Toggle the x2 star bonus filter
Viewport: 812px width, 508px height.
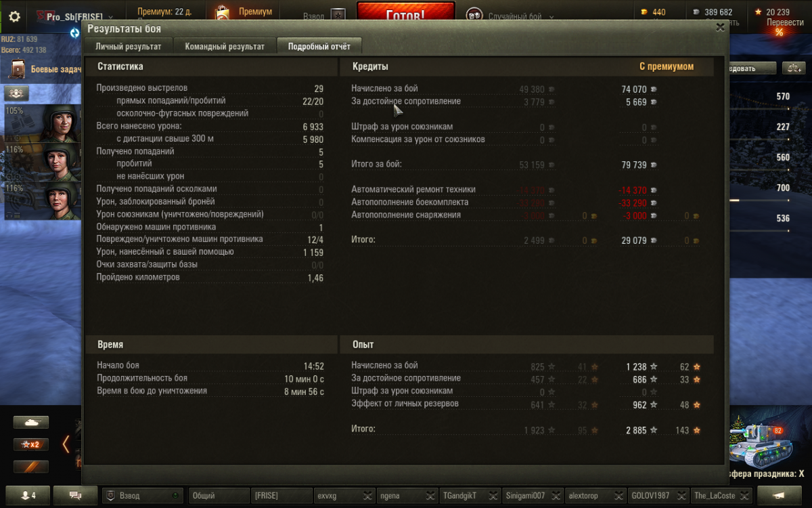[x=31, y=444]
